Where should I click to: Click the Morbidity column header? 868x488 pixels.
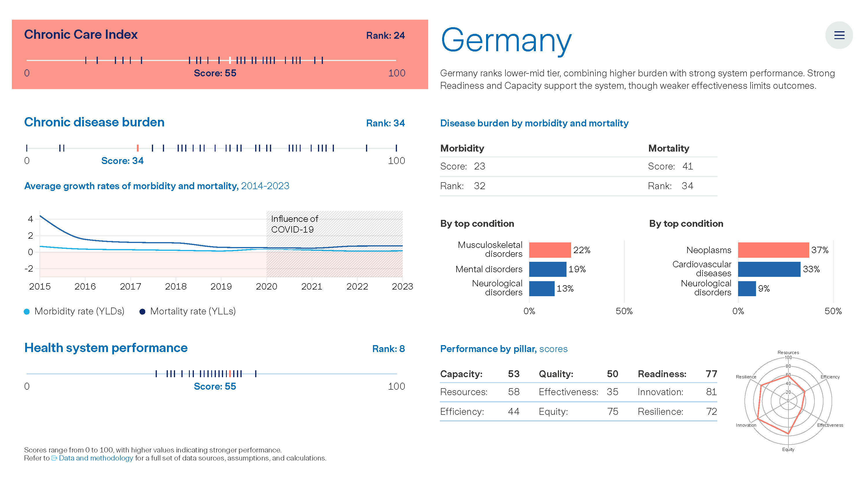click(x=462, y=148)
